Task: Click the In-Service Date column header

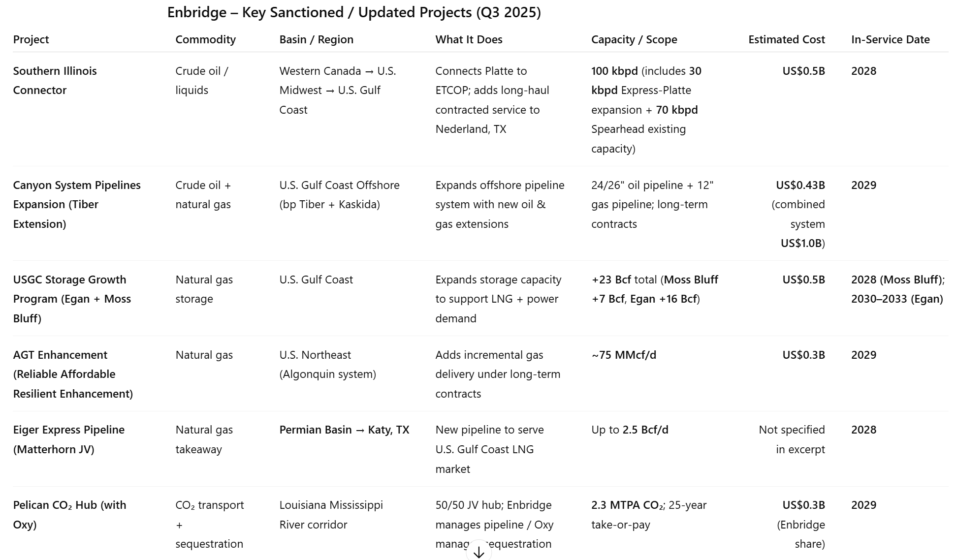Action: [x=890, y=39]
